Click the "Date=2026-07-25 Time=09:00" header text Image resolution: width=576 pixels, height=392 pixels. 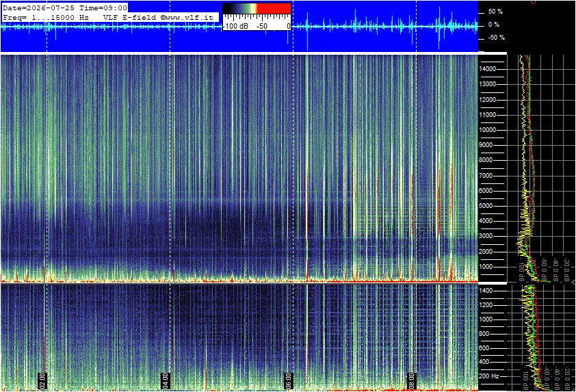[x=65, y=8]
